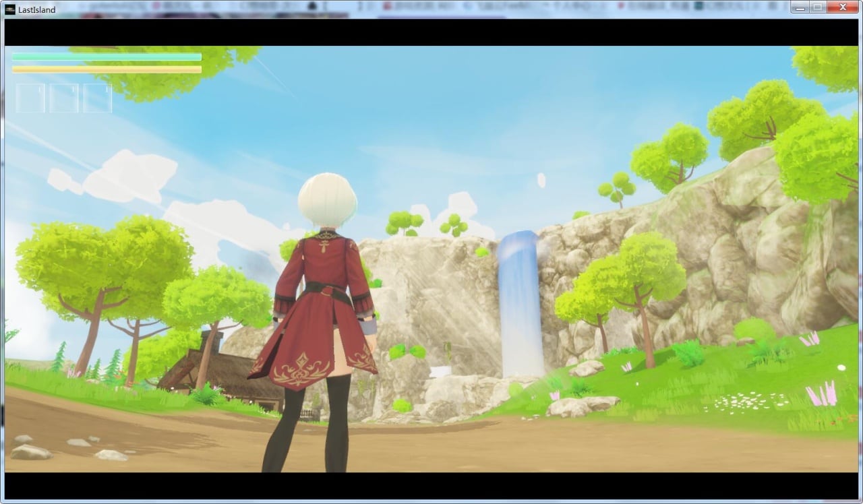Minimize the LastIsland game window
This screenshot has height=504, width=863.
[x=800, y=7]
